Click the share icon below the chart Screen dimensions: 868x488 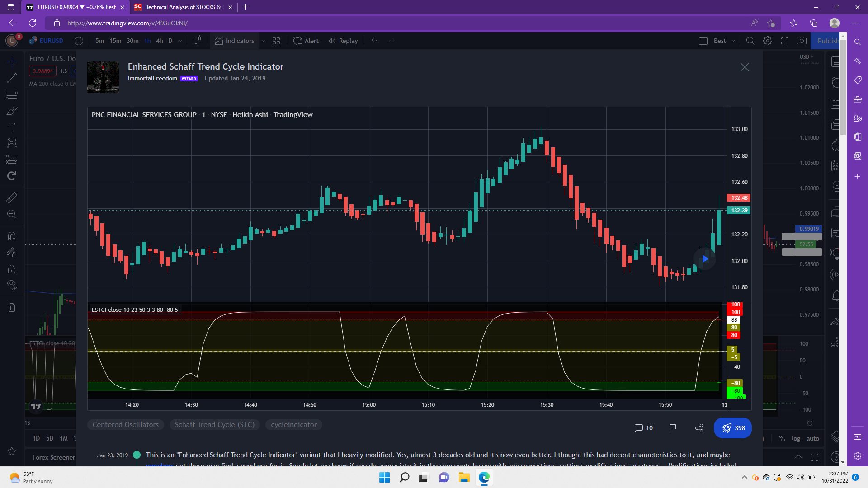[x=699, y=428]
